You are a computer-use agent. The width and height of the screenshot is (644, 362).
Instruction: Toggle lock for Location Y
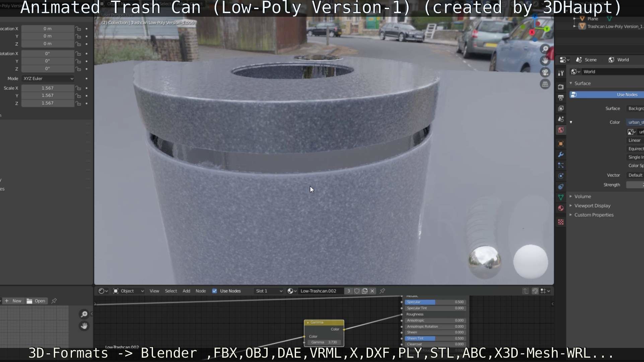(x=78, y=36)
